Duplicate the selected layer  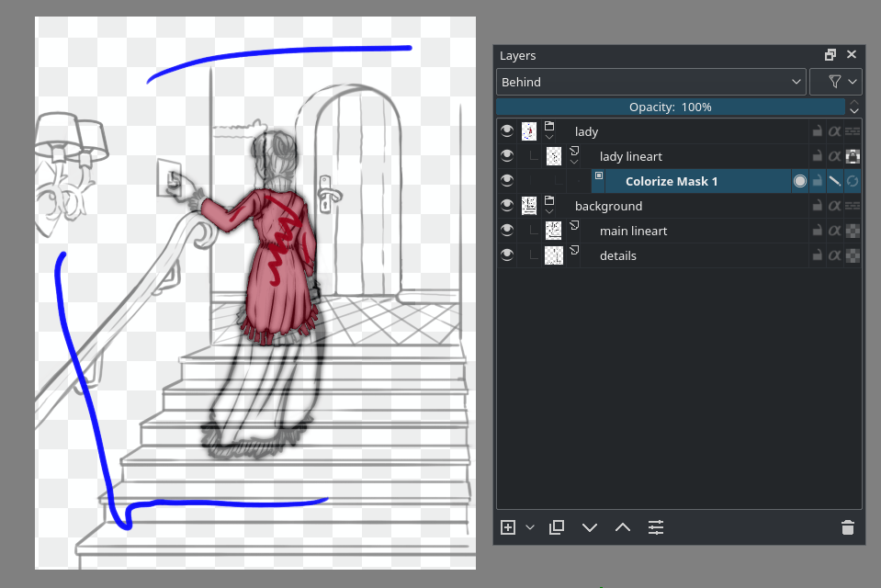click(x=557, y=527)
